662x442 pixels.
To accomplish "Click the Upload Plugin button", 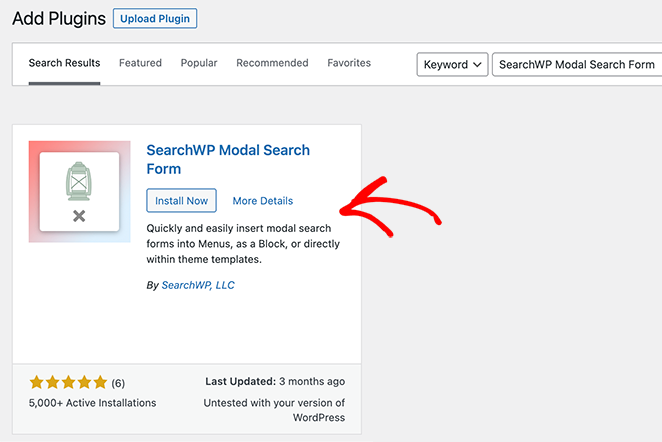I will [155, 19].
